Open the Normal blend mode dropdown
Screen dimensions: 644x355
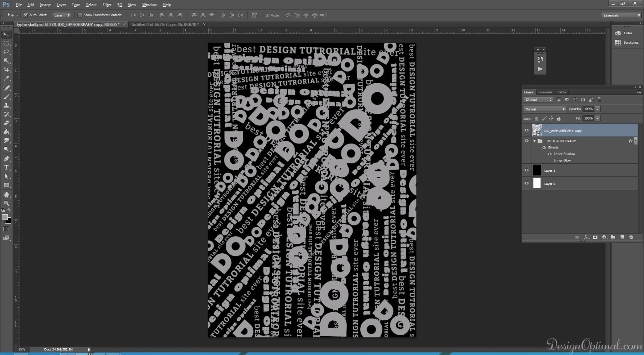[544, 109]
